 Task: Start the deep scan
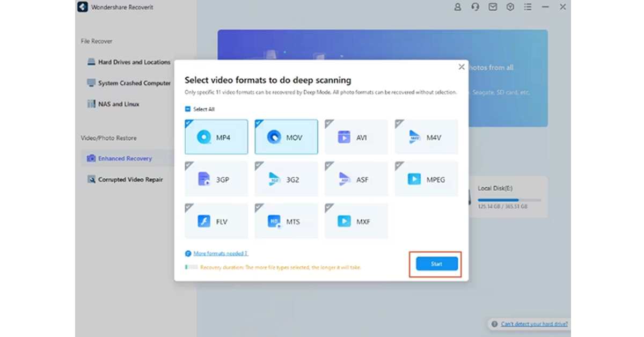436,264
